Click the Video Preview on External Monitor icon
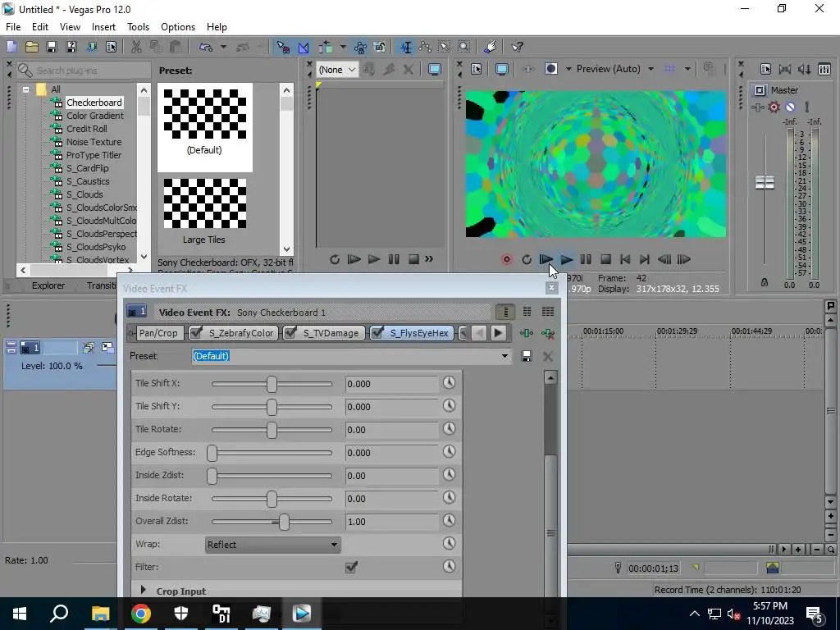The height and width of the screenshot is (630, 840). click(x=501, y=69)
